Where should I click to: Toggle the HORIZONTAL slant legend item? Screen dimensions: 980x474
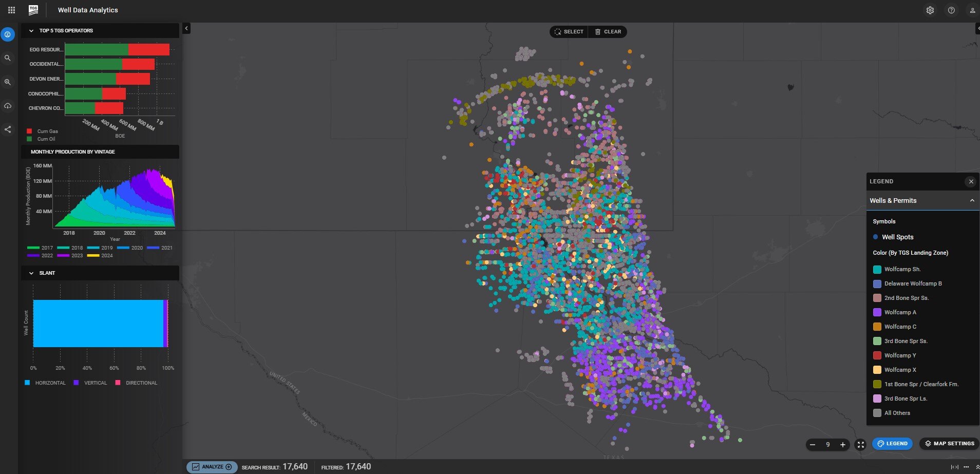tap(46, 383)
